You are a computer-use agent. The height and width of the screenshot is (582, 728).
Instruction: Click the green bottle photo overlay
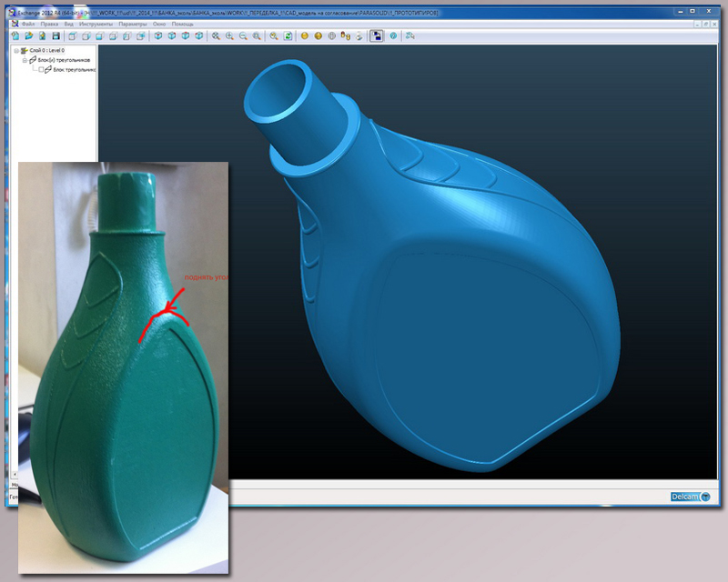[123, 367]
